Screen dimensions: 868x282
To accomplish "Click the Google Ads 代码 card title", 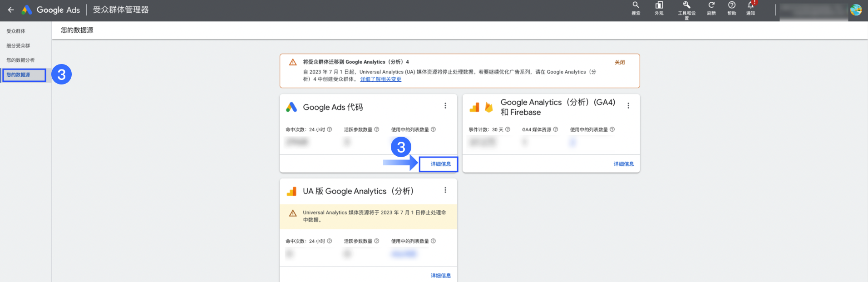I will click(x=333, y=107).
